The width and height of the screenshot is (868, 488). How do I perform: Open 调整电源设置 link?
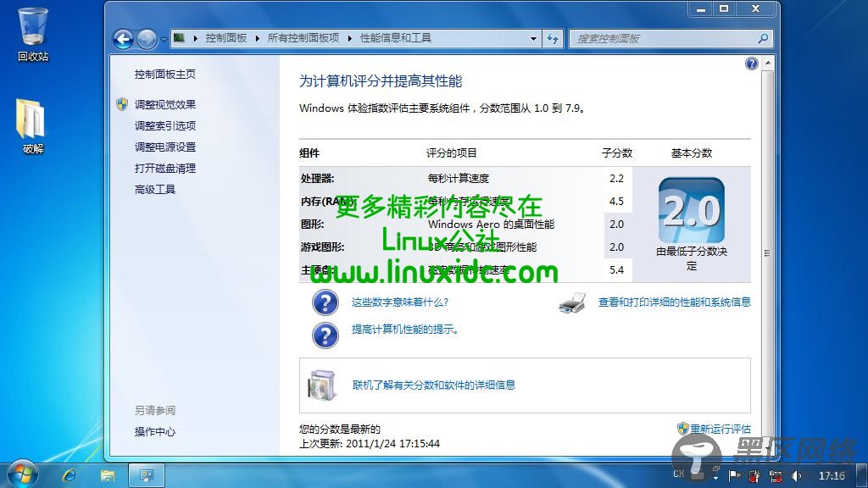click(x=165, y=147)
